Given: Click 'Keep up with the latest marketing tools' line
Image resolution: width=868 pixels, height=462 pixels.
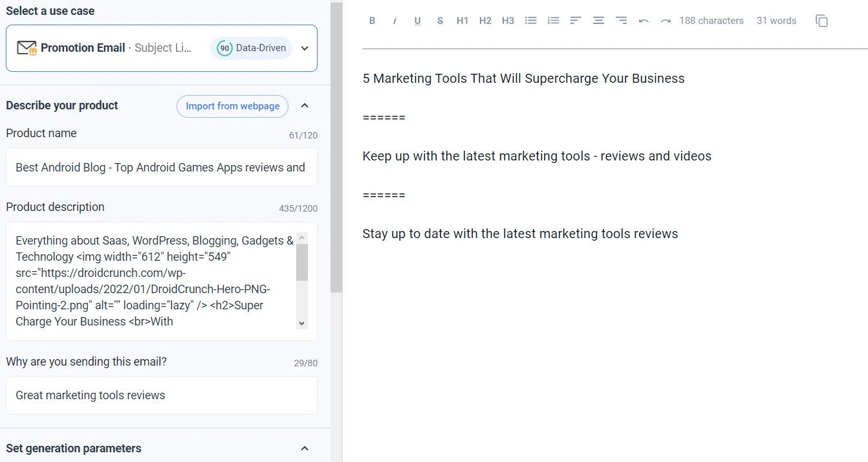Looking at the screenshot, I should tap(537, 156).
